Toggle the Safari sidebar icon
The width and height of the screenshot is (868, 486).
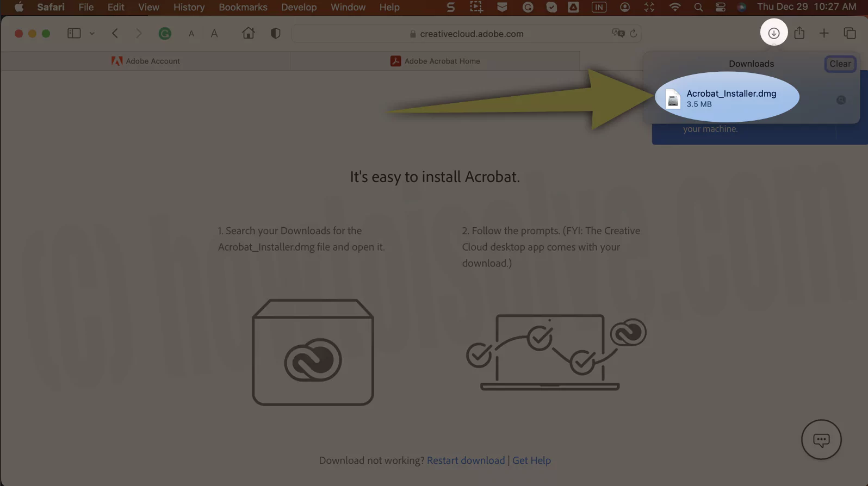(74, 33)
